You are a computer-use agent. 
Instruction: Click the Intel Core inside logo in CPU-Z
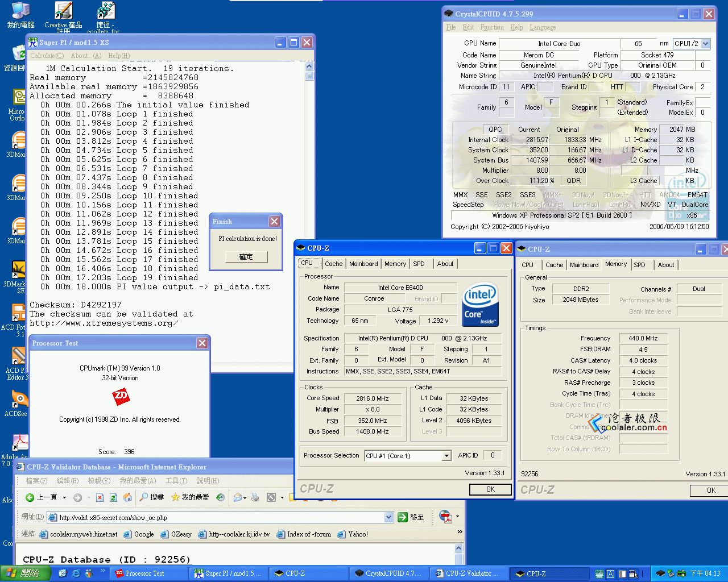coord(480,305)
